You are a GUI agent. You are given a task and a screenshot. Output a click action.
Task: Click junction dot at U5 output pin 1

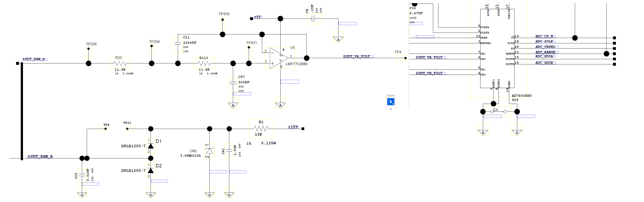(x=306, y=58)
